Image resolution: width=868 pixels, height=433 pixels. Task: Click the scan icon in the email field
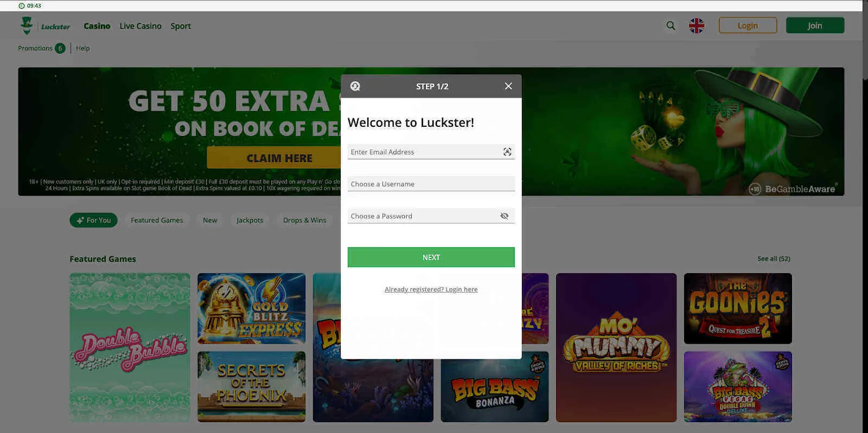tap(507, 152)
